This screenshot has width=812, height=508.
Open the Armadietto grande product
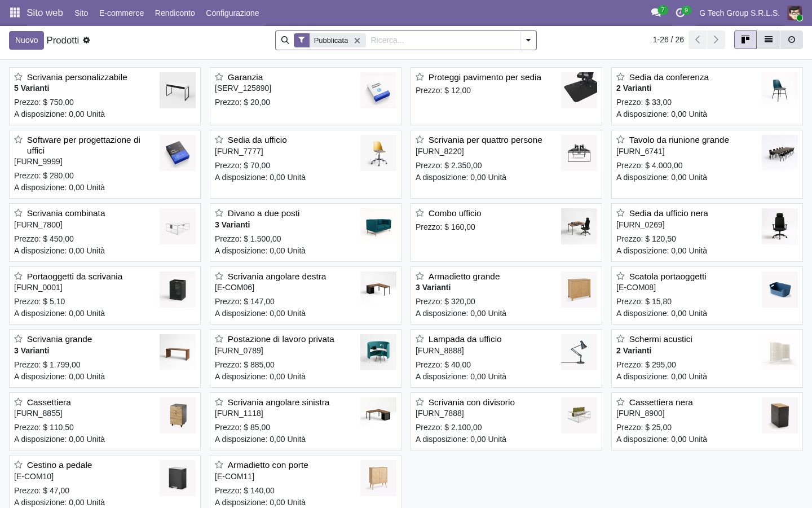tap(506, 295)
